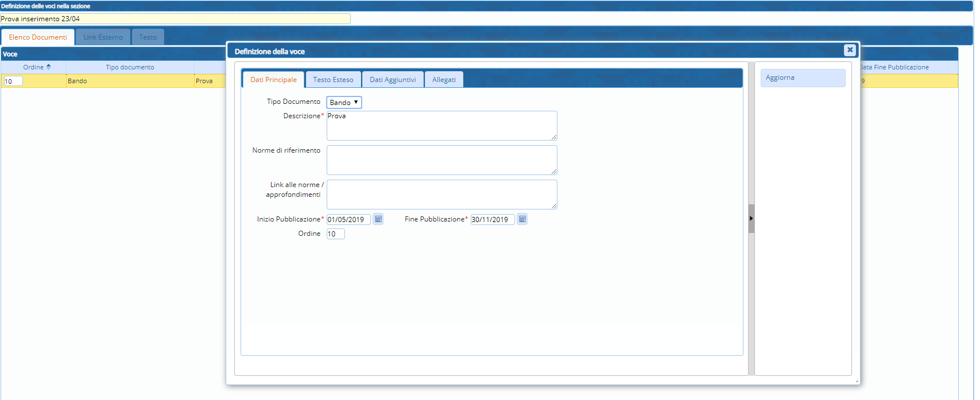Open calendar picker for Fine Pubblicazione
The width and height of the screenshot is (980, 400).
(x=522, y=219)
